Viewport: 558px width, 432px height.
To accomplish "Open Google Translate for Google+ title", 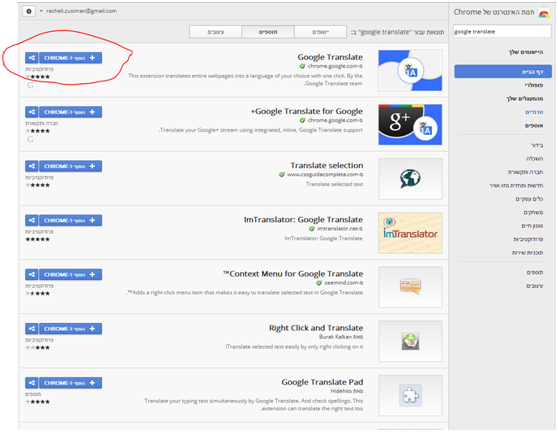I will click(x=307, y=111).
